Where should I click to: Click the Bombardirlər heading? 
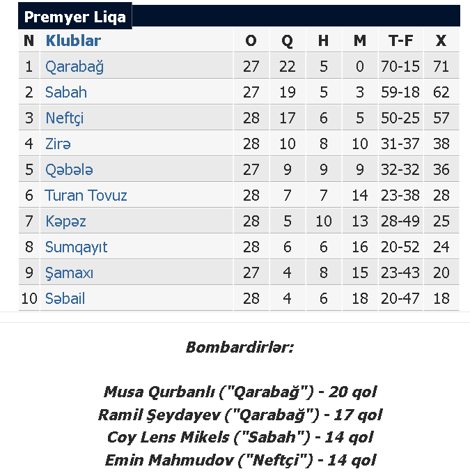tap(240, 348)
